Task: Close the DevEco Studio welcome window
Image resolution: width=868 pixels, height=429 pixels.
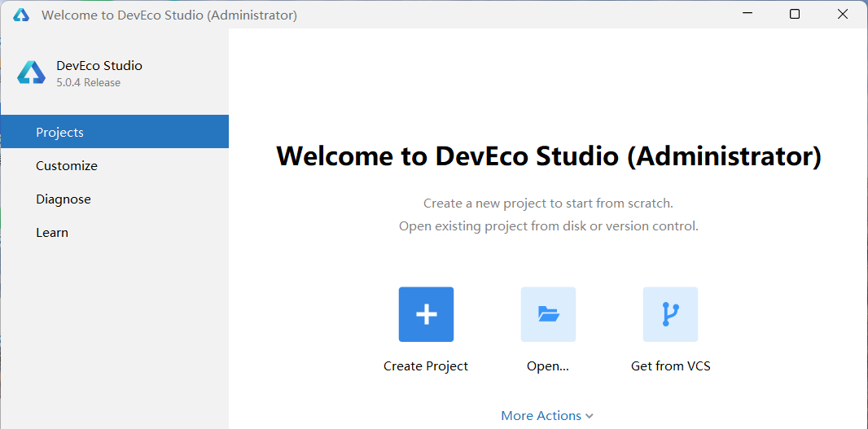Action: (843, 15)
